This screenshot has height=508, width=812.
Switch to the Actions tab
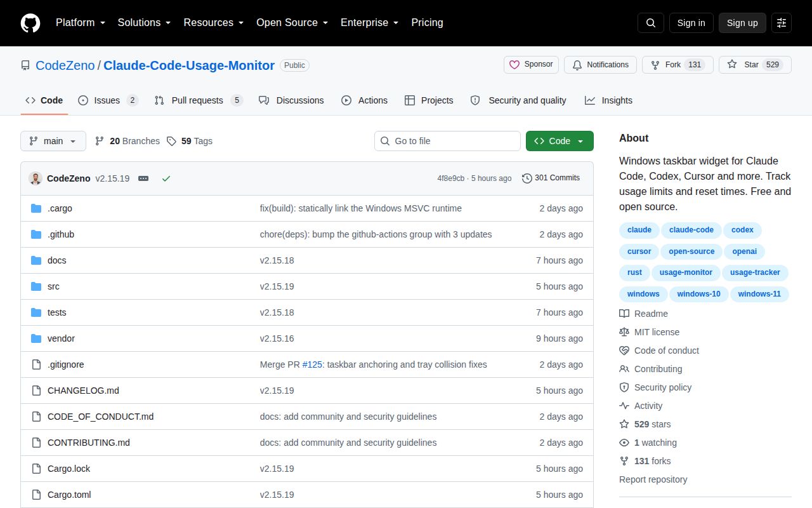point(364,100)
